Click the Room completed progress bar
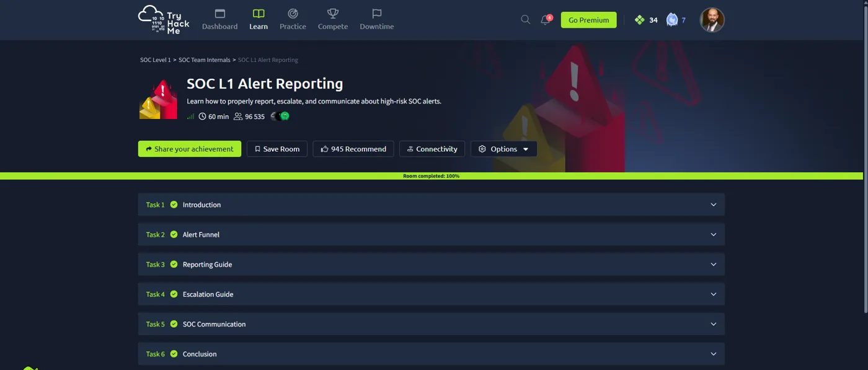The height and width of the screenshot is (370, 868). coord(432,176)
